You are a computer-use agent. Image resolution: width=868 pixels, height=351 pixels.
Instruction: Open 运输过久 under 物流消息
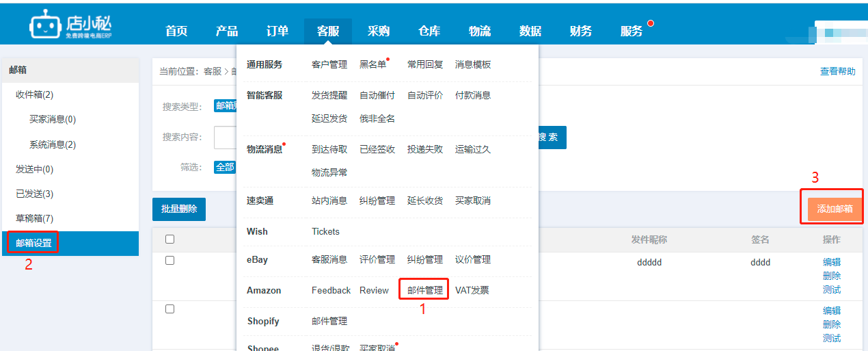(x=473, y=149)
